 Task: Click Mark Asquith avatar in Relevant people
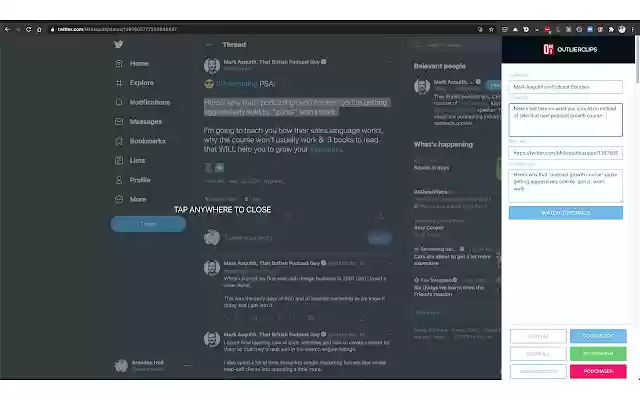click(x=422, y=87)
